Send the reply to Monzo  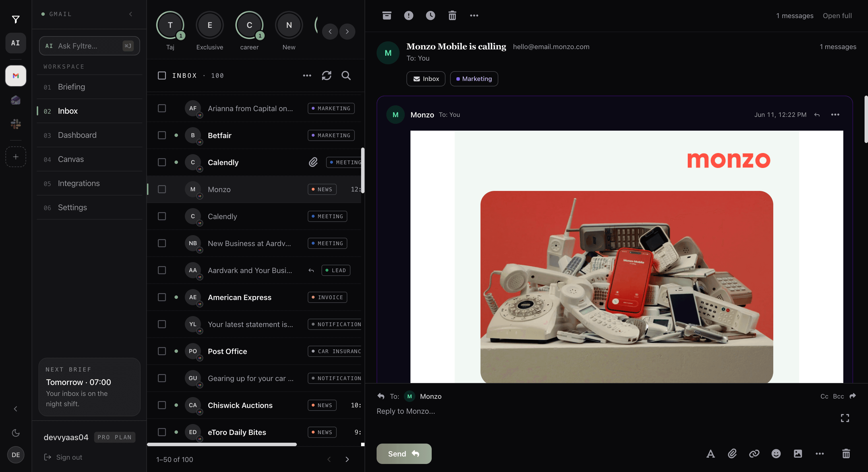tap(404, 454)
